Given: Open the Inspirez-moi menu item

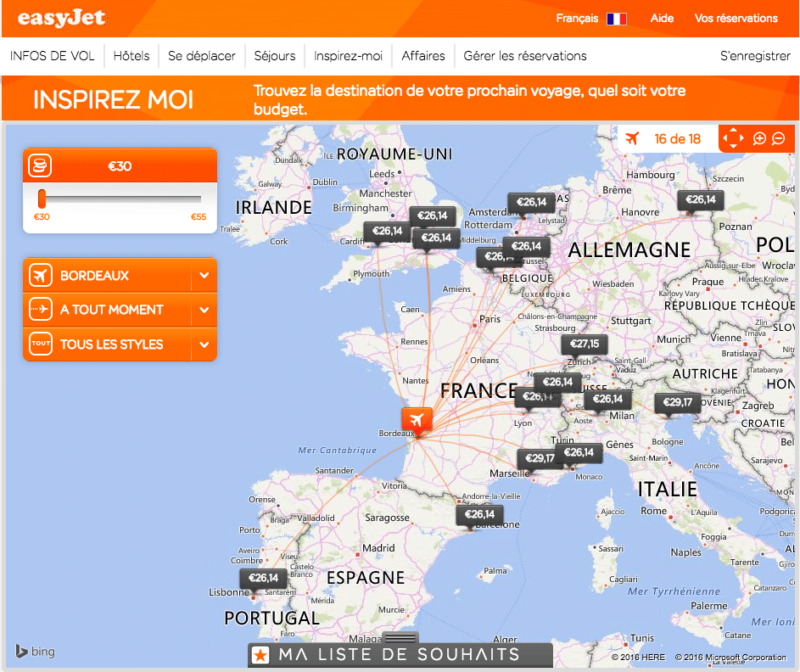Looking at the screenshot, I should tap(348, 56).
